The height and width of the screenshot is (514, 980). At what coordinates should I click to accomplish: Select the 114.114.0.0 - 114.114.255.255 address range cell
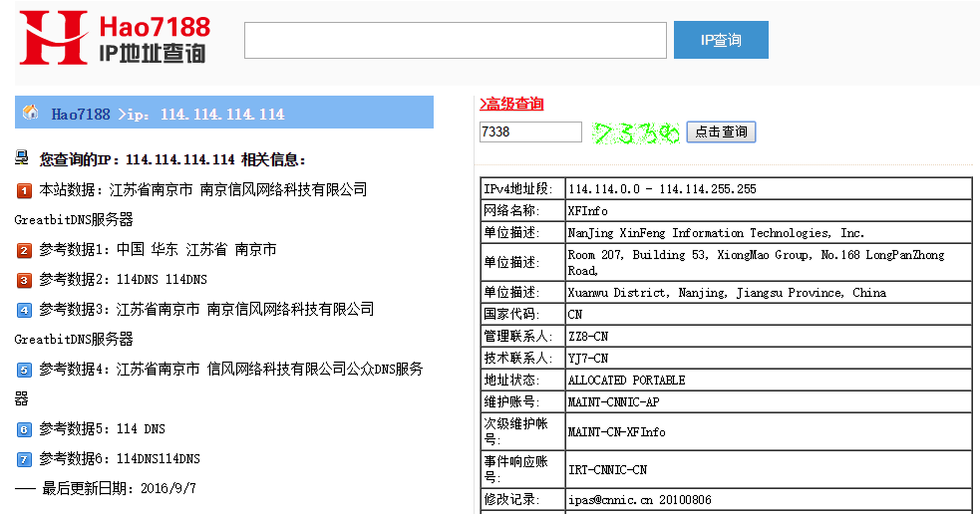[x=768, y=188]
